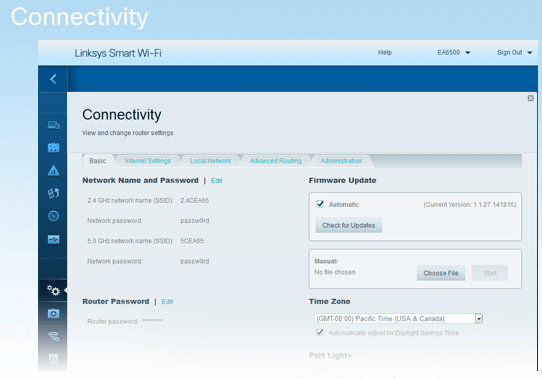The image size is (542, 379).
Task: Click the Linksys Smart Wi-Fi title
Action: 118,53
